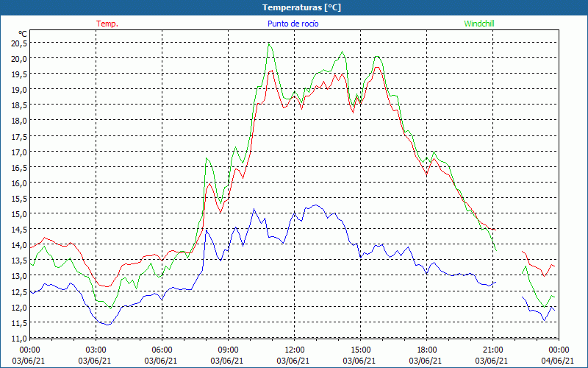588x368 pixels.
Task: Click the 17,0 y-axis value
Action: 19,152
